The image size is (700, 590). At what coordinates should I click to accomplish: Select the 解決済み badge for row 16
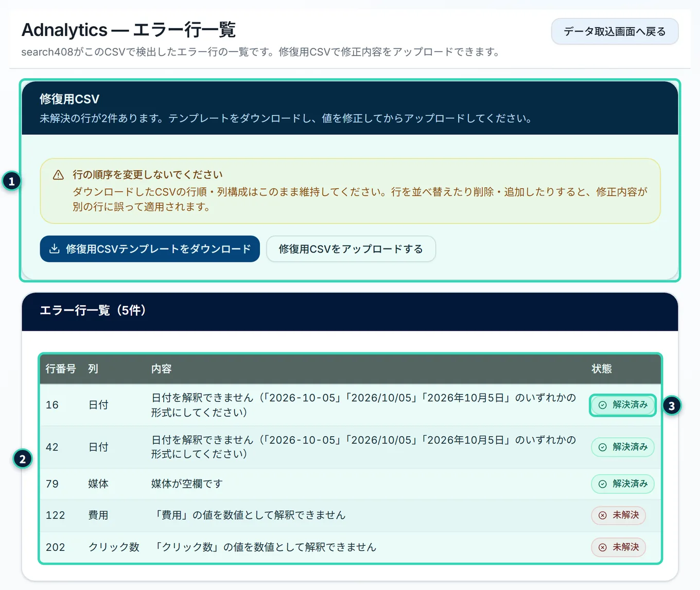coord(623,405)
